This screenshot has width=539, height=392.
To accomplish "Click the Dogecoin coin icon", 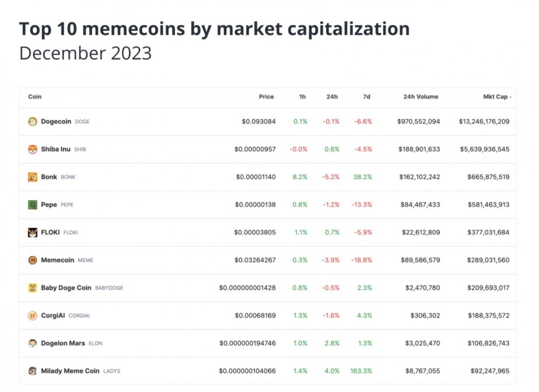I will [32, 122].
